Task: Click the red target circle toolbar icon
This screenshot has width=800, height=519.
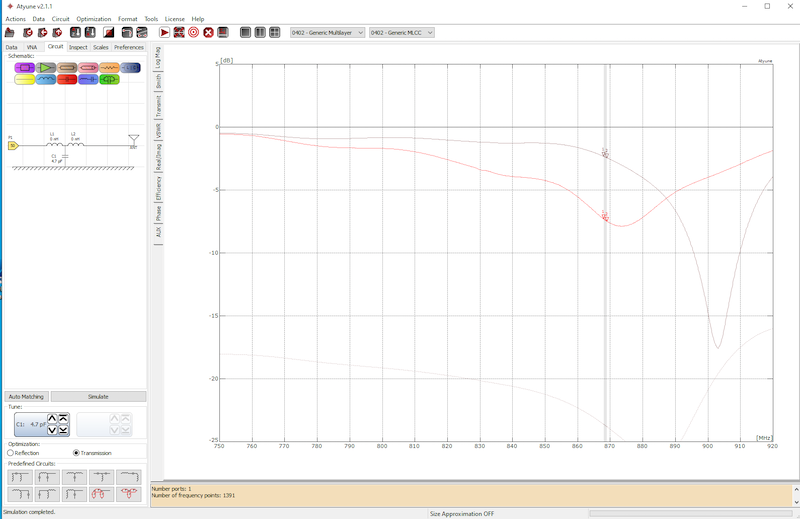Action: (193, 33)
